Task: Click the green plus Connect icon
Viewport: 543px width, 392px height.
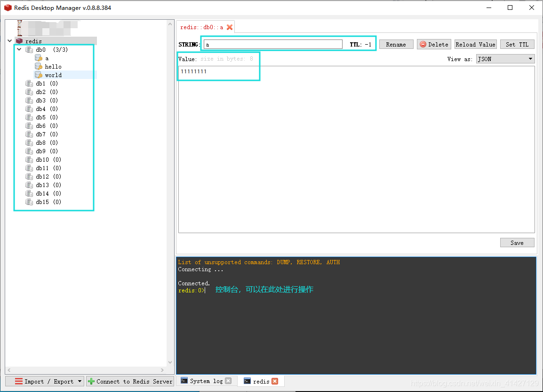Action: click(91, 381)
